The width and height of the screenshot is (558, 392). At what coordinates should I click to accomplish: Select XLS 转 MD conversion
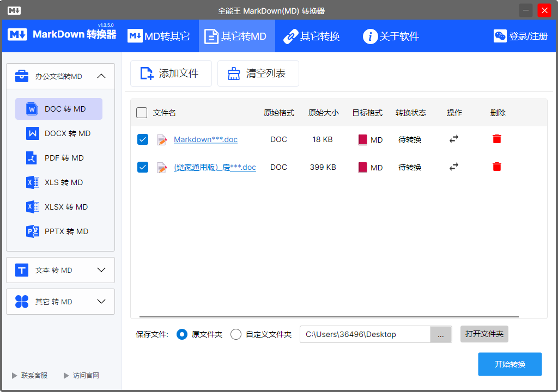59,182
